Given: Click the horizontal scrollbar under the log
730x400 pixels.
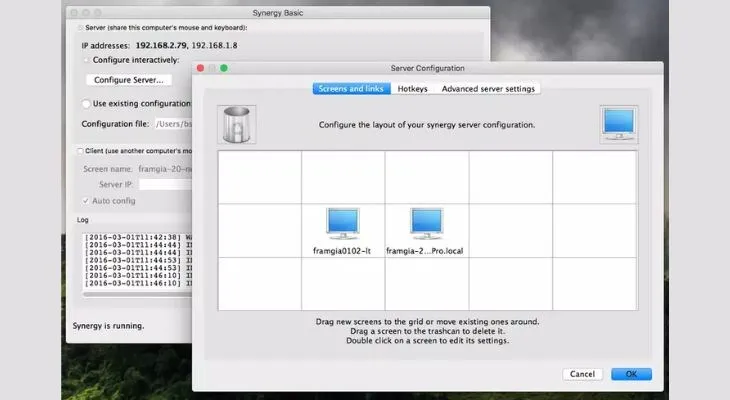Looking at the screenshot, I should point(137,294).
